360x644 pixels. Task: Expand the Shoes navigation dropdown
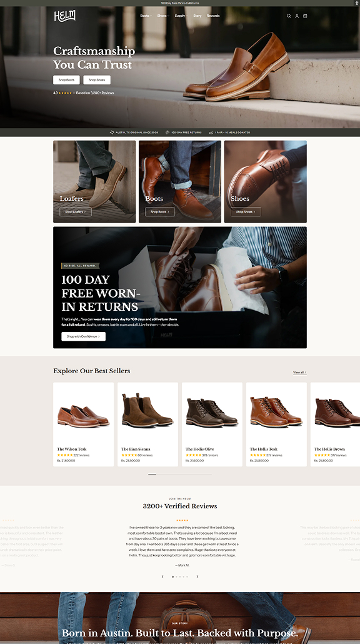pyautogui.click(x=163, y=16)
